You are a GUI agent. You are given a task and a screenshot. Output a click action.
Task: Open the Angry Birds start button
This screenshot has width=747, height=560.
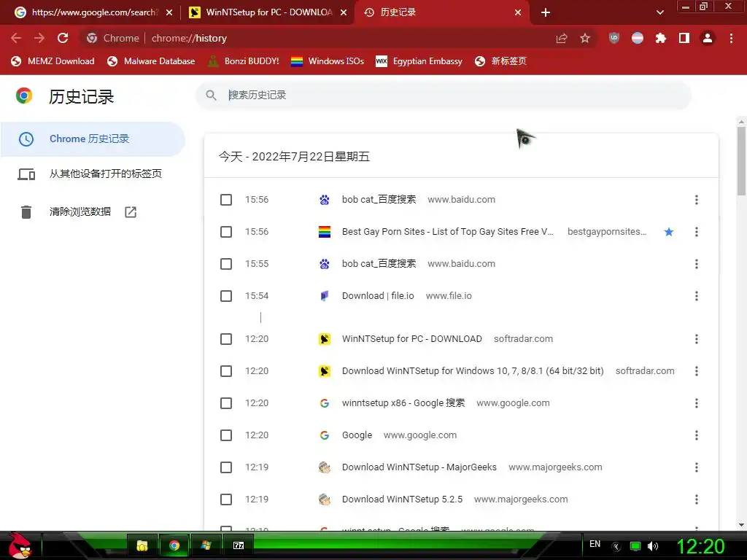(x=20, y=545)
